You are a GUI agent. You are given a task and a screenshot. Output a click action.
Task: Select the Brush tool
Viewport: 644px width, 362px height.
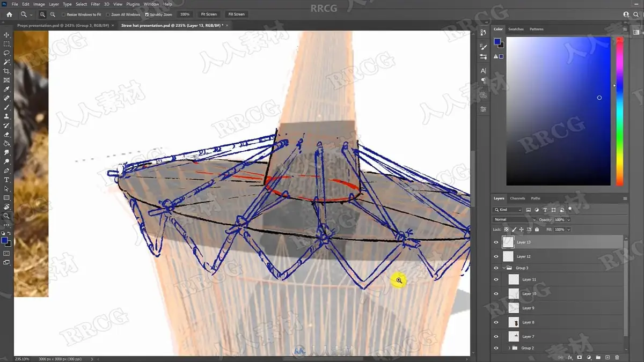coord(6,107)
